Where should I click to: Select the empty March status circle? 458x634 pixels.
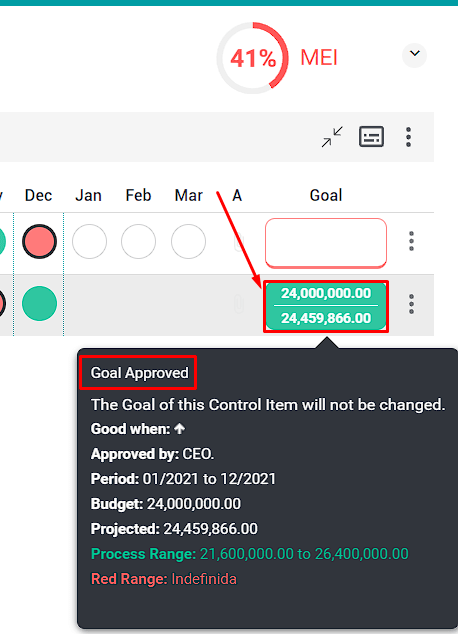click(188, 241)
